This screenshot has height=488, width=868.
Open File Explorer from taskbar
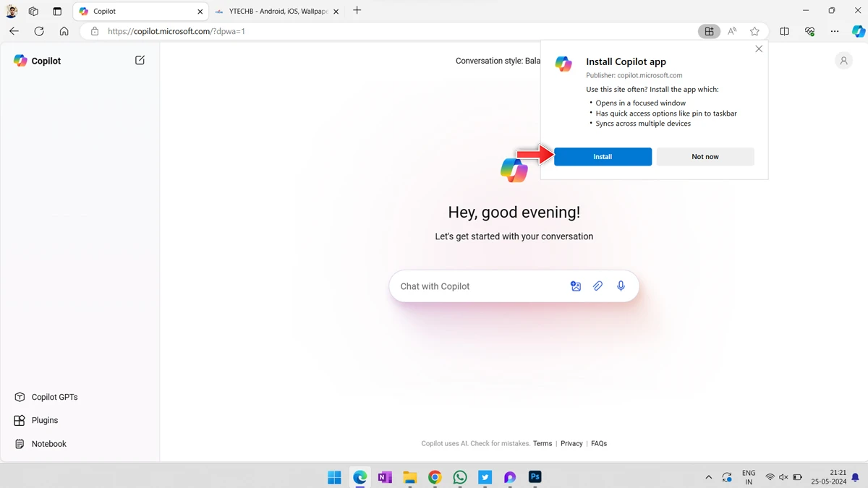(x=410, y=477)
